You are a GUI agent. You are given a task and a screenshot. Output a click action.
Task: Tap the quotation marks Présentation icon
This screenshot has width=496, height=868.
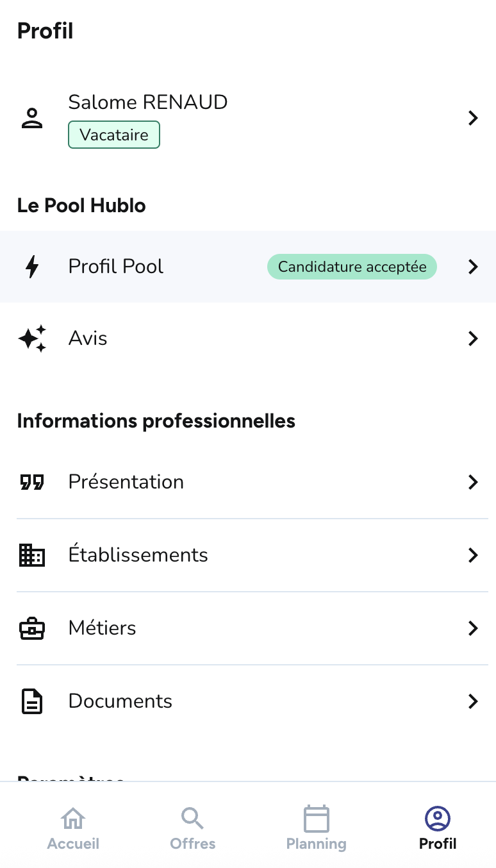[31, 482]
